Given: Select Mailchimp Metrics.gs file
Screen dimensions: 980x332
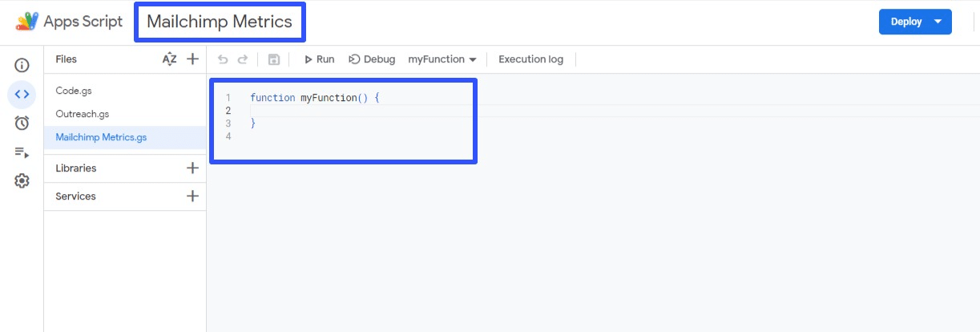Looking at the screenshot, I should (x=124, y=137).
